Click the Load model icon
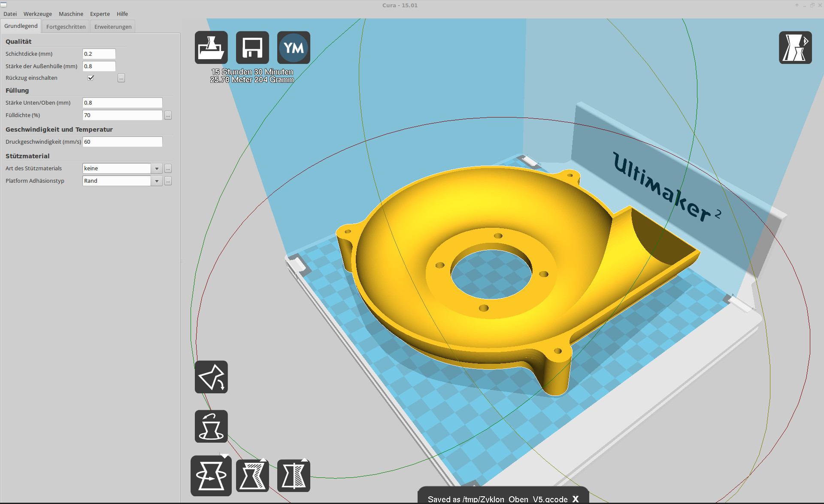 click(x=211, y=48)
